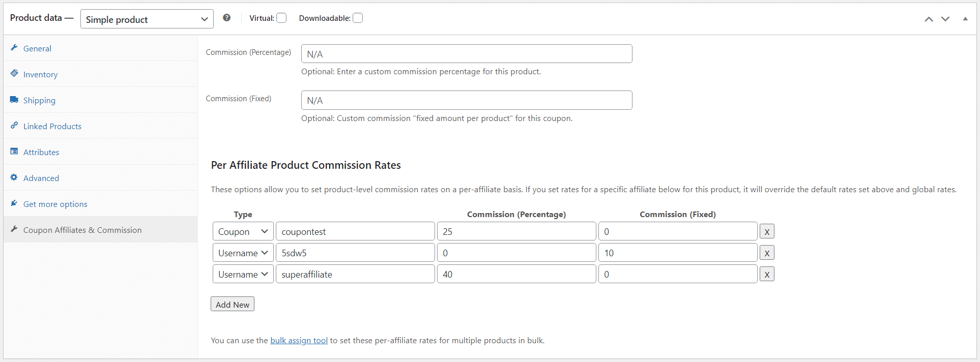This screenshot has height=362, width=980.
Task: Click the 5sdw5 name field
Action: (355, 253)
